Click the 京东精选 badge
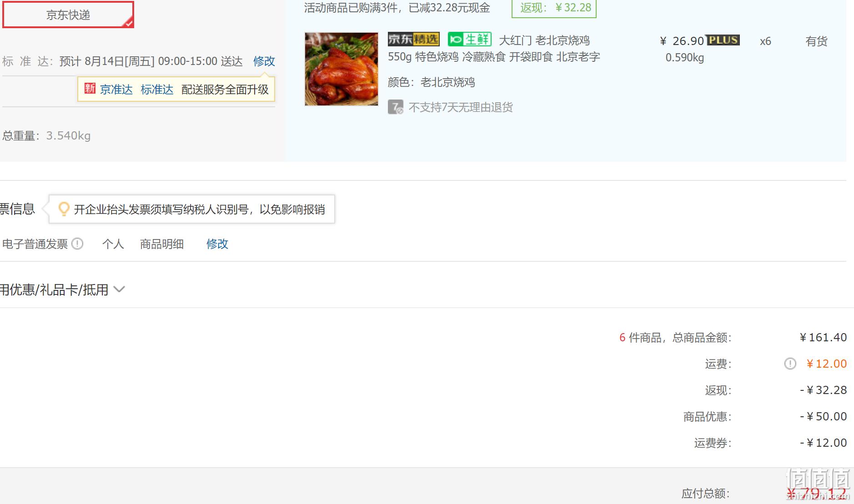This screenshot has width=854, height=504. [413, 40]
